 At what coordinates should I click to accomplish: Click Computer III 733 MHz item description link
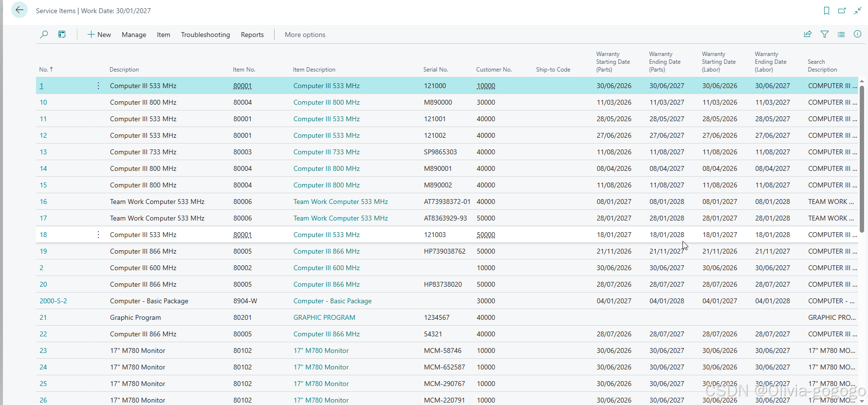tap(327, 152)
